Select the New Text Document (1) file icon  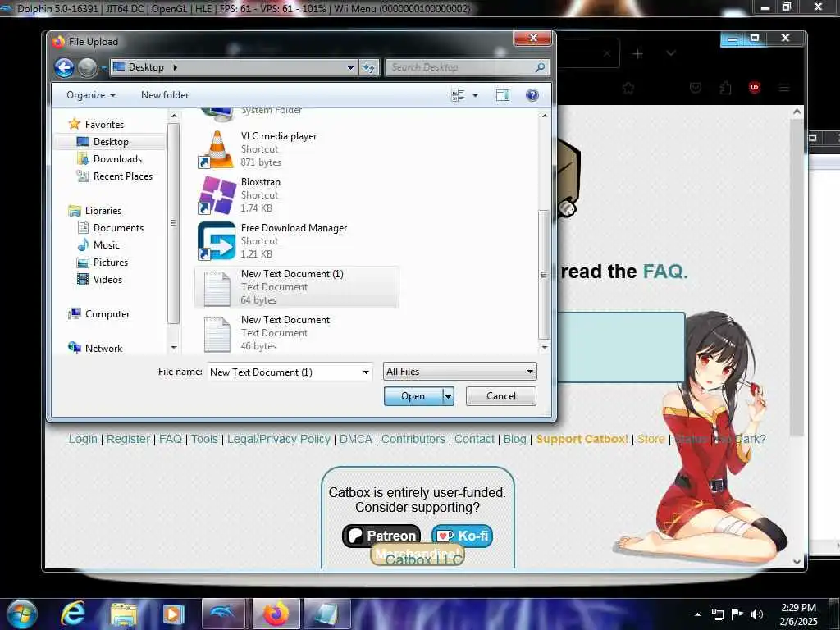coord(217,288)
